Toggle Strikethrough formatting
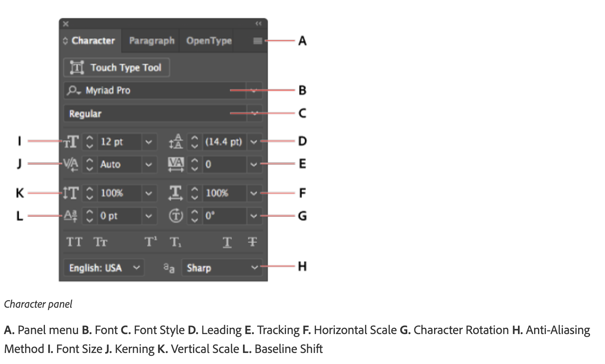 (x=252, y=242)
